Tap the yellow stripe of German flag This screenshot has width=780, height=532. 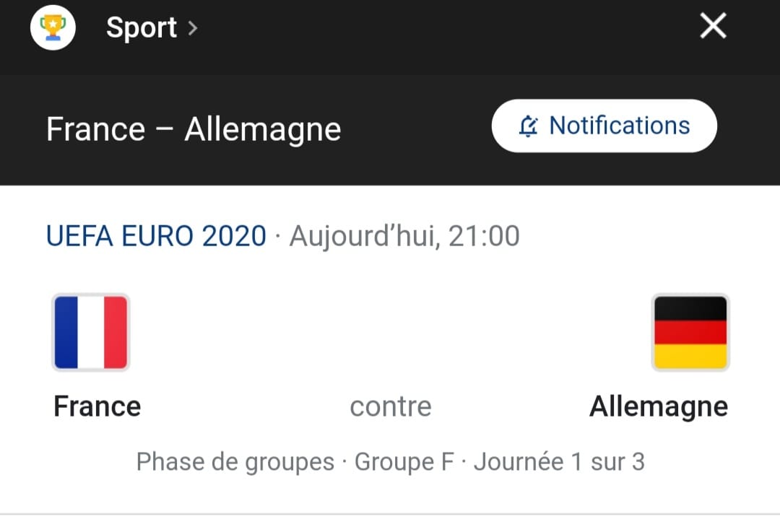pos(690,357)
